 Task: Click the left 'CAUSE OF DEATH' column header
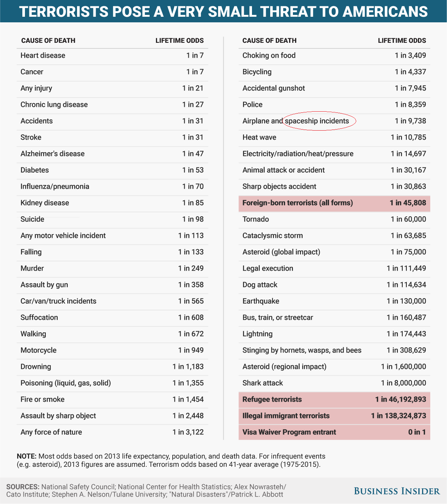coord(48,41)
